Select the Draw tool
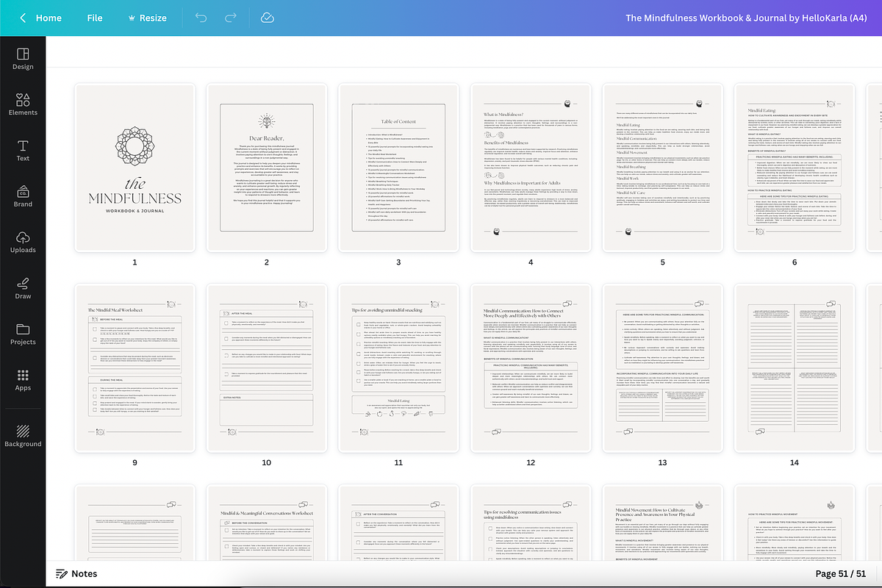This screenshot has width=882, height=588. (x=23, y=288)
